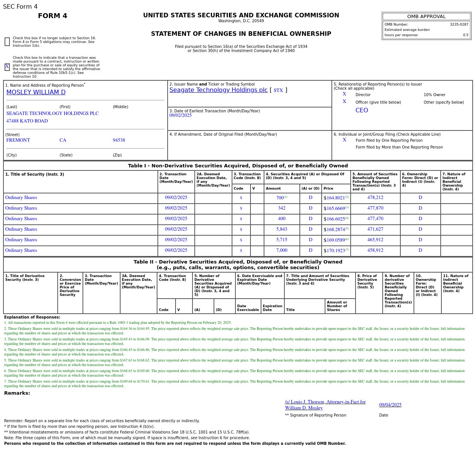
Task: Select the amount 5,843 in Table I
Action: 282,229
